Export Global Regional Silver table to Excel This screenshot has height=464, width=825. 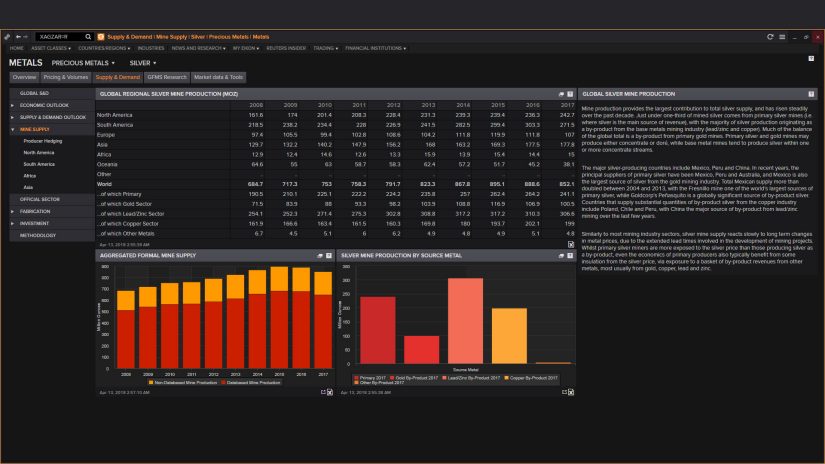tap(571, 244)
